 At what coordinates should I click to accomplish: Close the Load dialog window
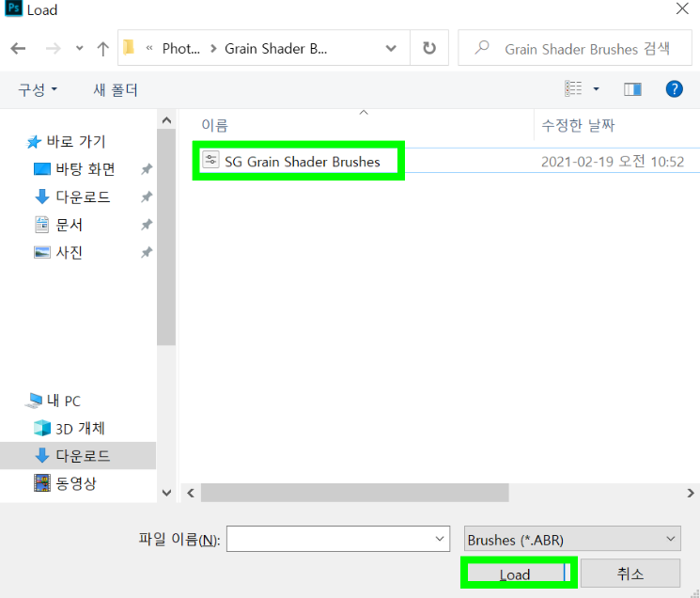click(682, 8)
